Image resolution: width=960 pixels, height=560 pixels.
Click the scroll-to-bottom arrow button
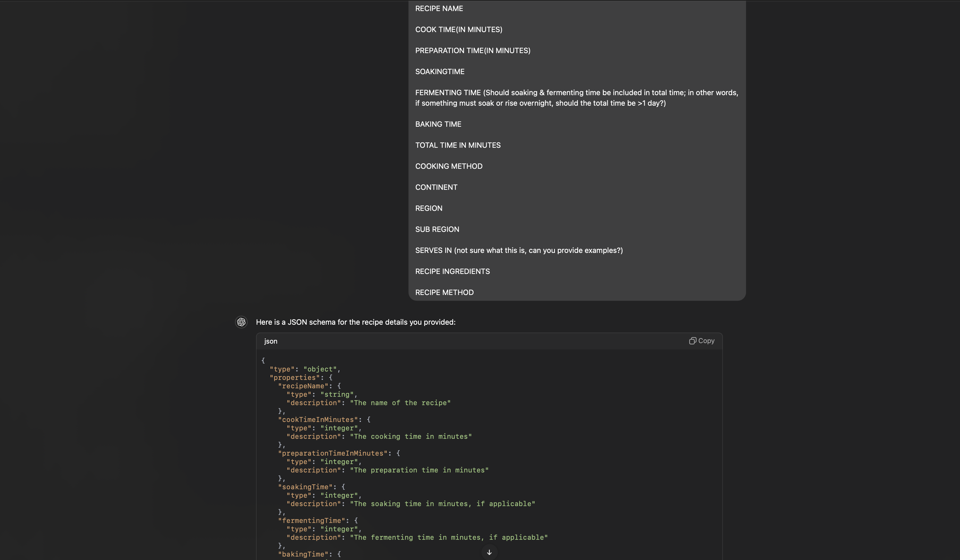coord(489,552)
